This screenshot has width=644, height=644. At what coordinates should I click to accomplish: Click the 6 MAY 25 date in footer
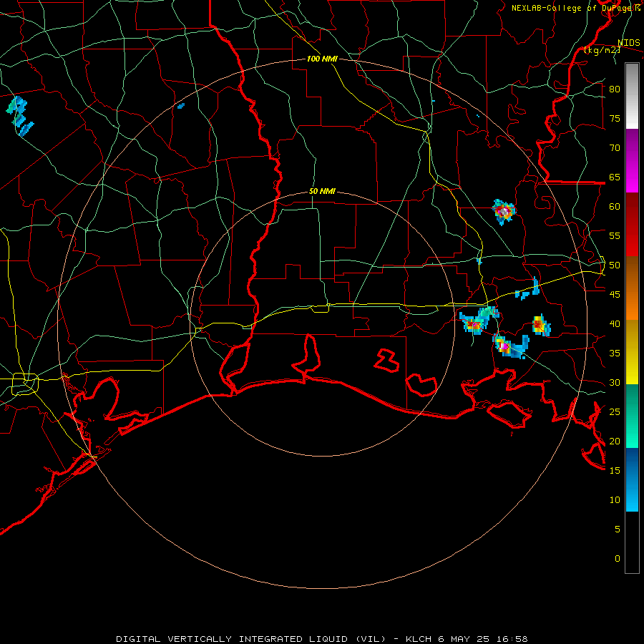(463, 639)
